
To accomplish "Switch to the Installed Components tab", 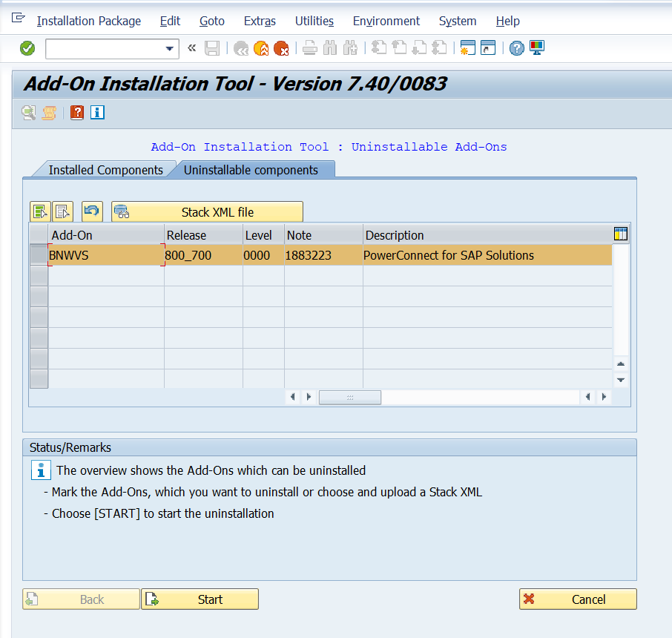I will pos(105,170).
